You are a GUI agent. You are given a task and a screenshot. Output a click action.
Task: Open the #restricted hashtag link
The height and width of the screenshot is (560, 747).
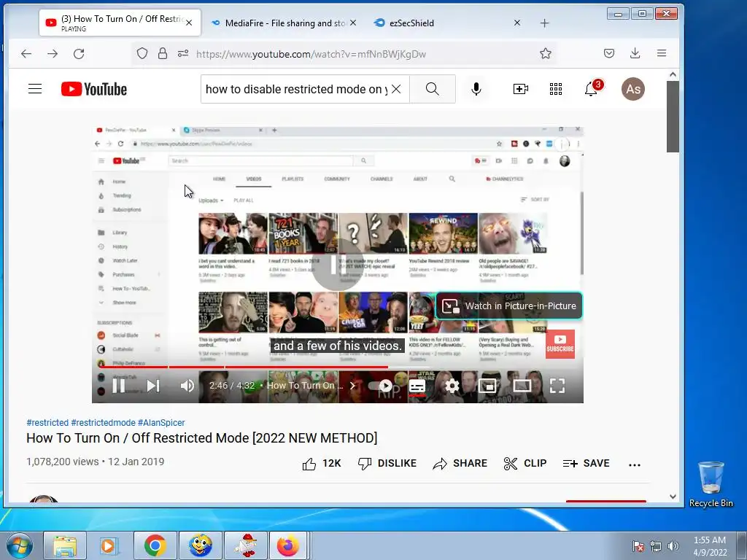(47, 422)
